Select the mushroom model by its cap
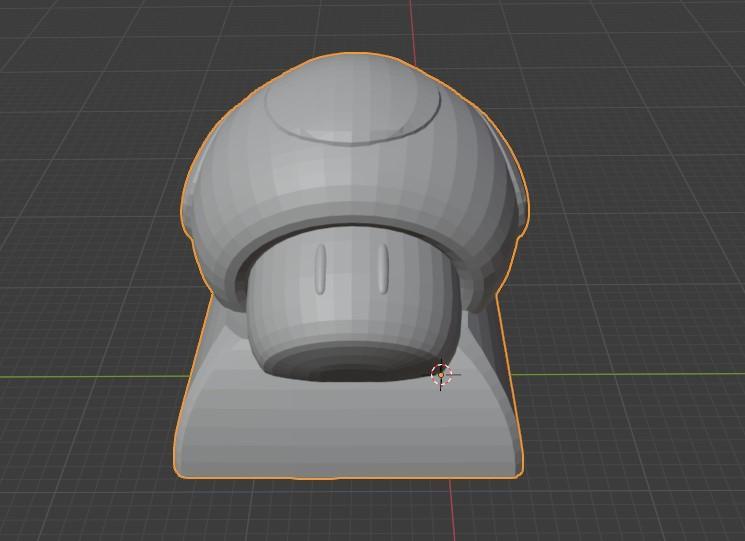Screen dimensions: 745x541 tap(354, 183)
